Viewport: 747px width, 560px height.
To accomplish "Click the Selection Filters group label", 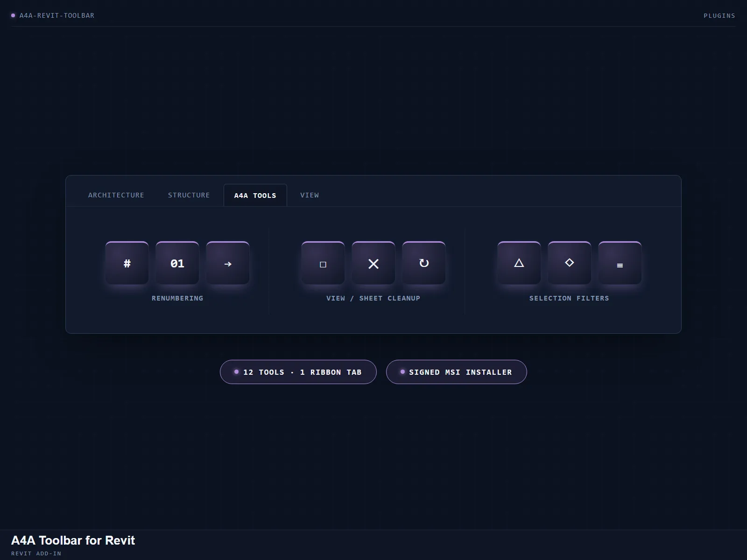I will pos(570,298).
